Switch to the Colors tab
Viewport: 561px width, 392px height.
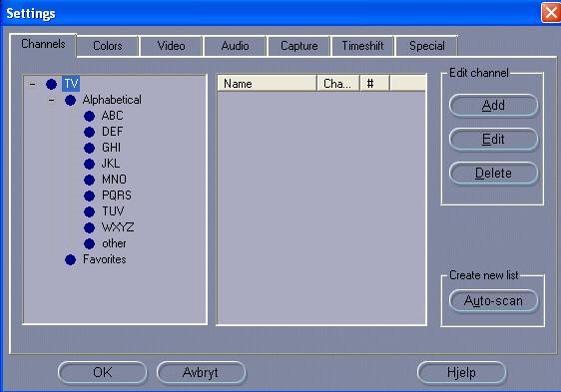pyautogui.click(x=108, y=46)
